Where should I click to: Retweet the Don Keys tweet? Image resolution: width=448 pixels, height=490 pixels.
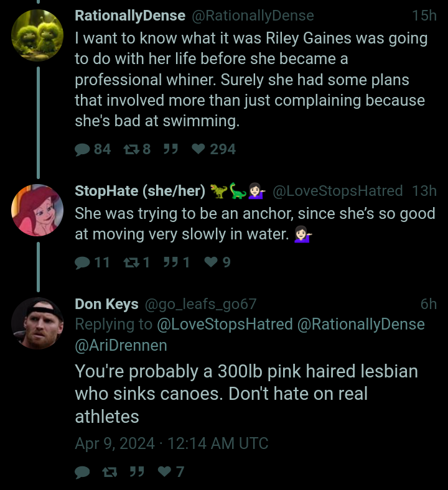coord(110,472)
